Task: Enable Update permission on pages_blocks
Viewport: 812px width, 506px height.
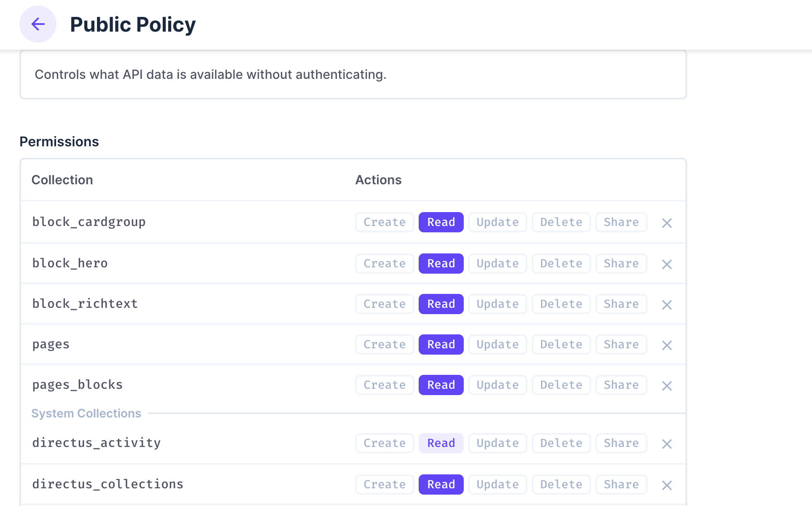Action: tap(497, 385)
